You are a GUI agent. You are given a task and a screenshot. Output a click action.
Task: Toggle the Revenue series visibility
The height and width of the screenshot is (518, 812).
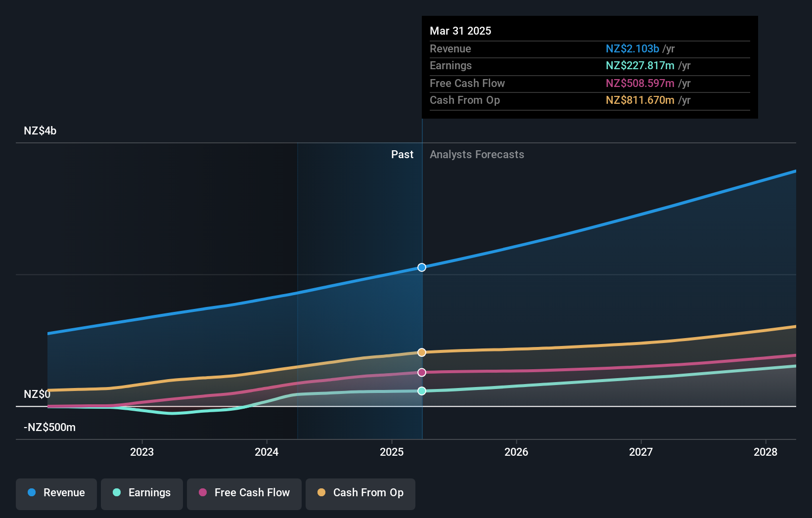coord(56,493)
